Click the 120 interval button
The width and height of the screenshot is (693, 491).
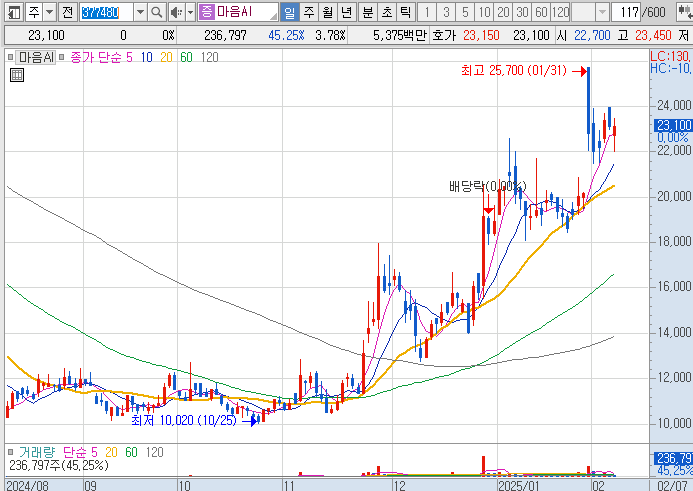pos(560,12)
